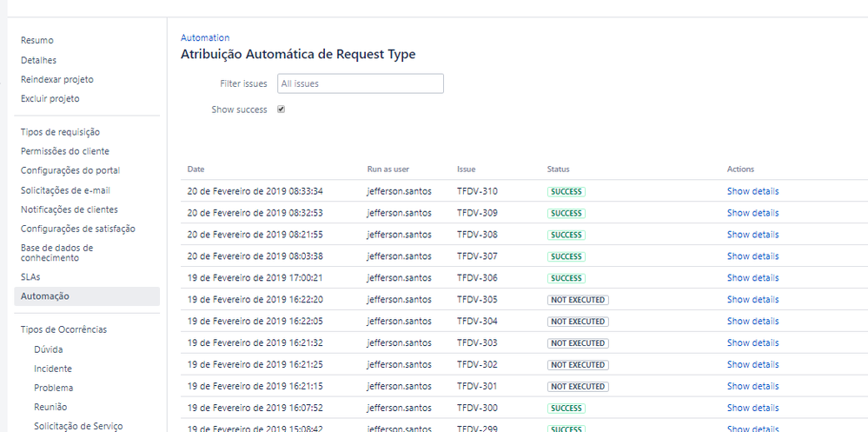Screen dimensions: 868x432
Task: Click issue key TFDV-300
Action: [477, 408]
